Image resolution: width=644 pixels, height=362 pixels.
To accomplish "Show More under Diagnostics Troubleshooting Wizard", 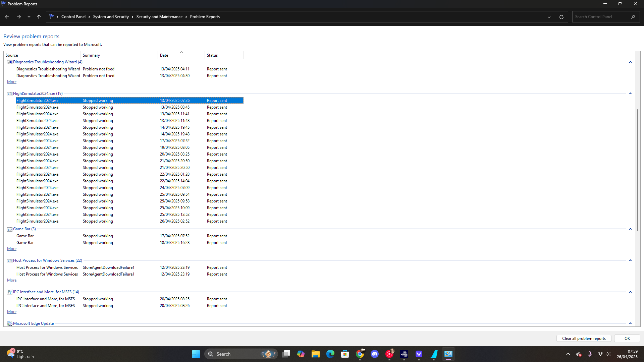I will tap(12, 82).
